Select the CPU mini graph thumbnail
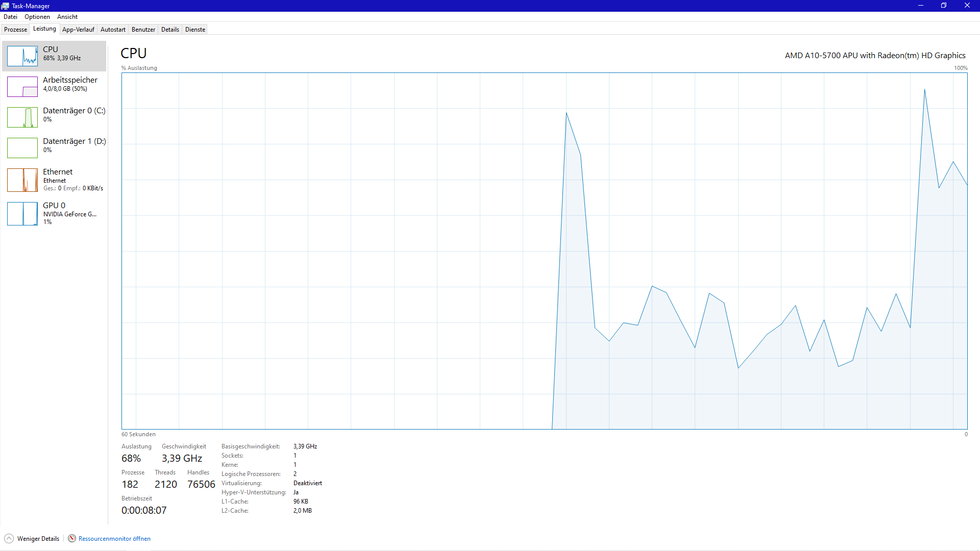Viewport: 980px width, 551px height. click(22, 56)
